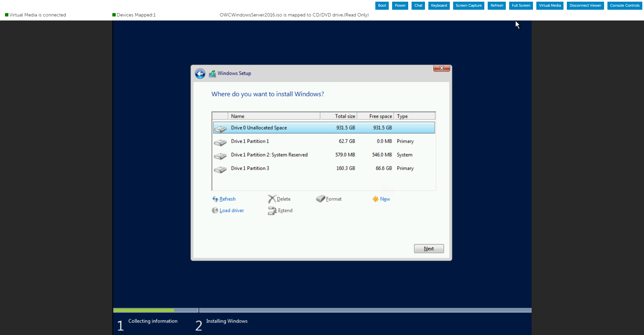
Task: Click the green Devices Mapped indicator
Action: pos(114,15)
